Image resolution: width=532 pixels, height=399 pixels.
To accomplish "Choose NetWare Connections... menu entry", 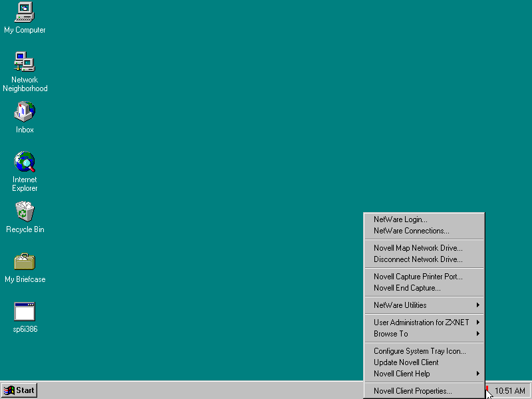I will [424, 231].
